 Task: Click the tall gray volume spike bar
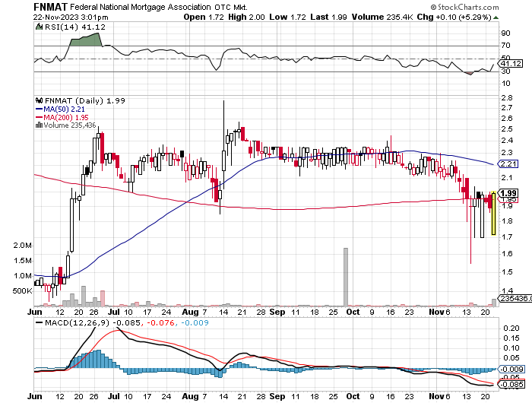(346, 277)
